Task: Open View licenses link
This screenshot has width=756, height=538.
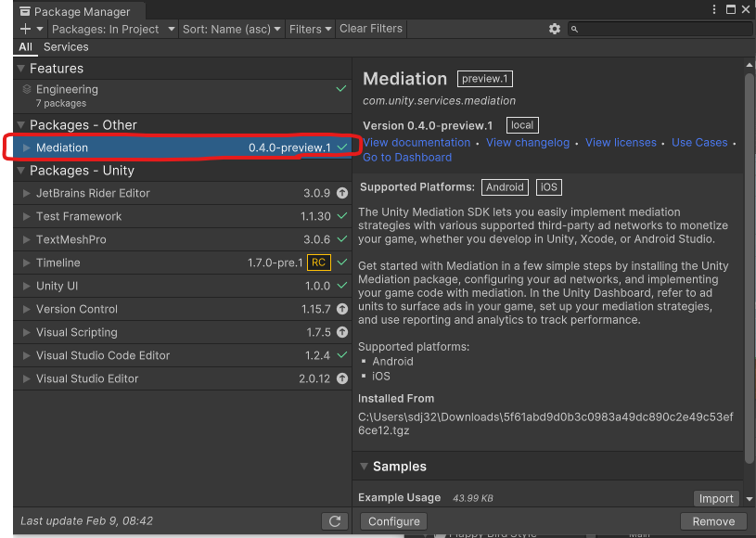Action: coord(621,143)
